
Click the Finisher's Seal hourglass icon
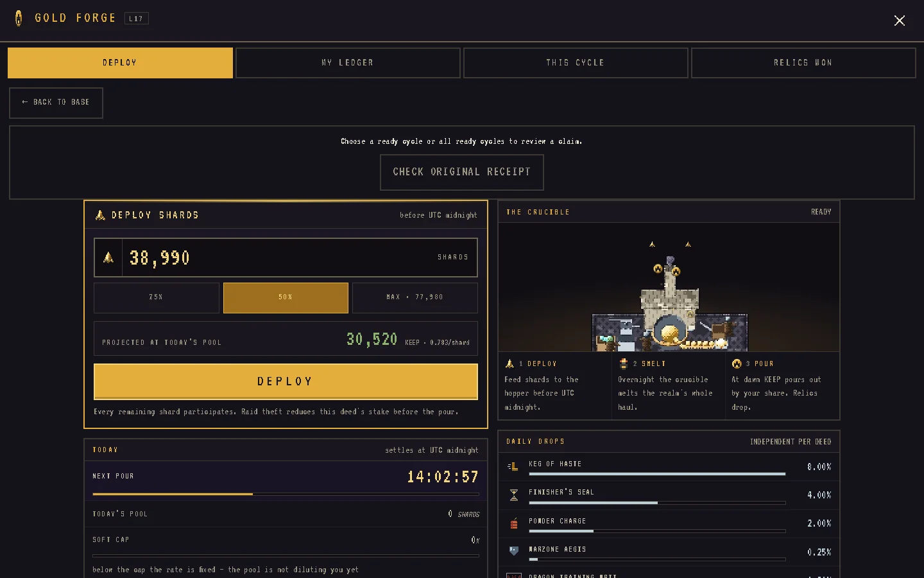(513, 495)
